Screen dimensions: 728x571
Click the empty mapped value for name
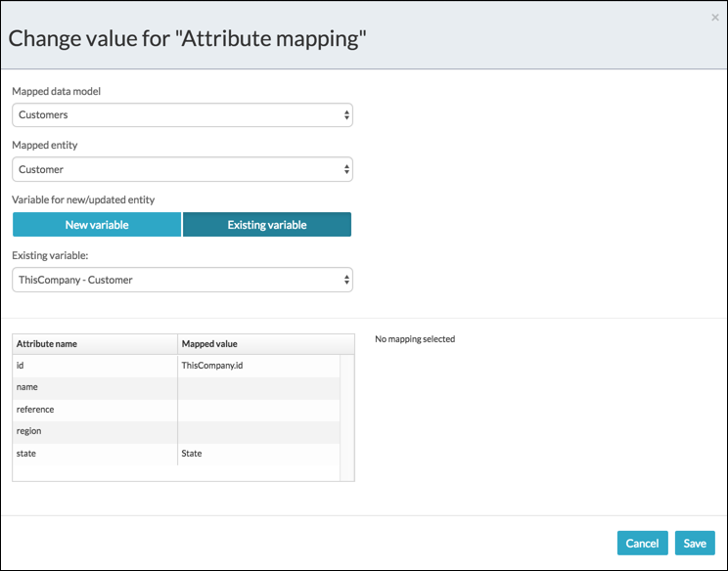257,387
